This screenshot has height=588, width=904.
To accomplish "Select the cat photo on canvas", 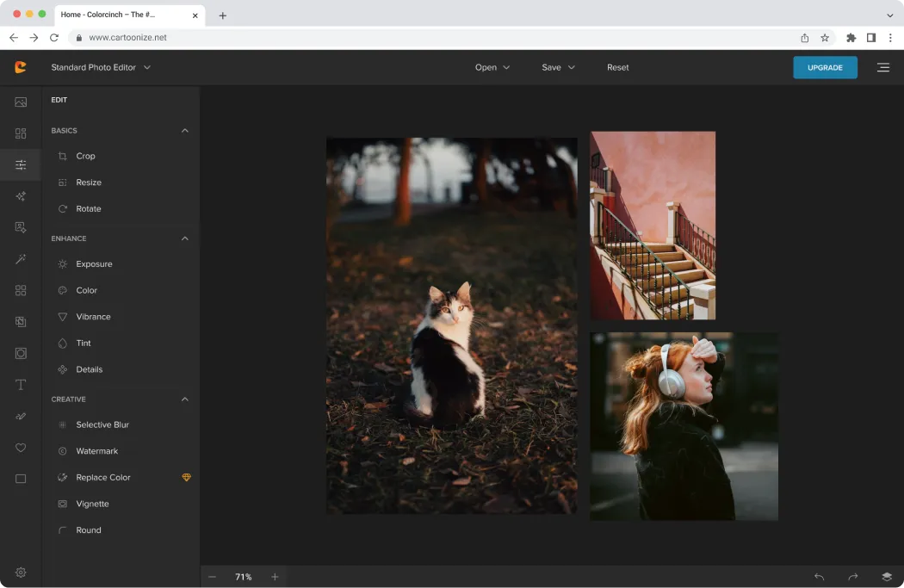I will click(451, 325).
